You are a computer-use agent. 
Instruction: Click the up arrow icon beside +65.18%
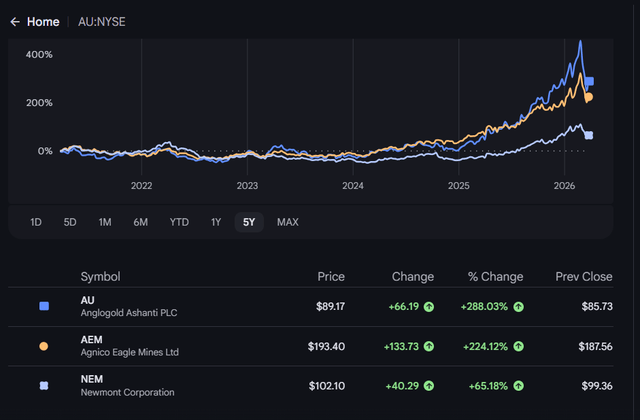[x=518, y=386]
